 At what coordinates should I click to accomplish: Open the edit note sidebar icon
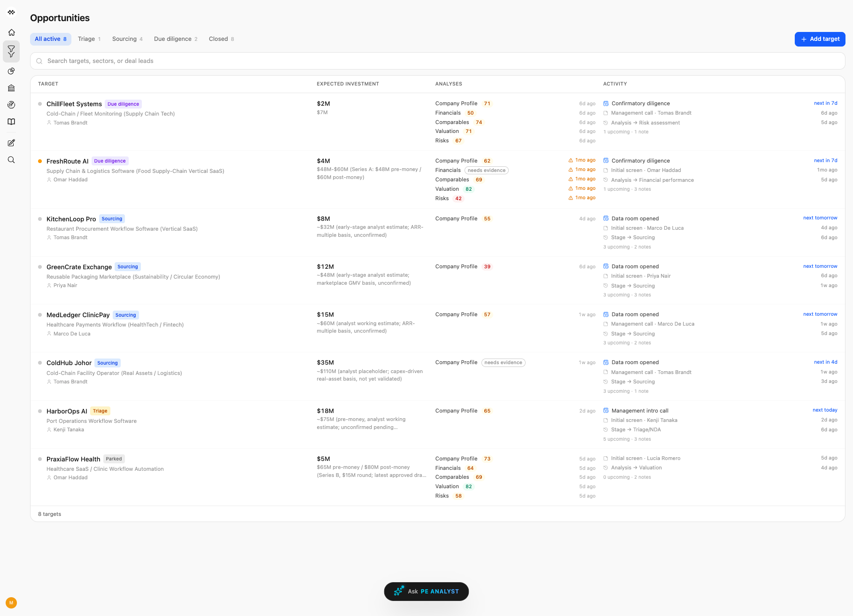11,143
